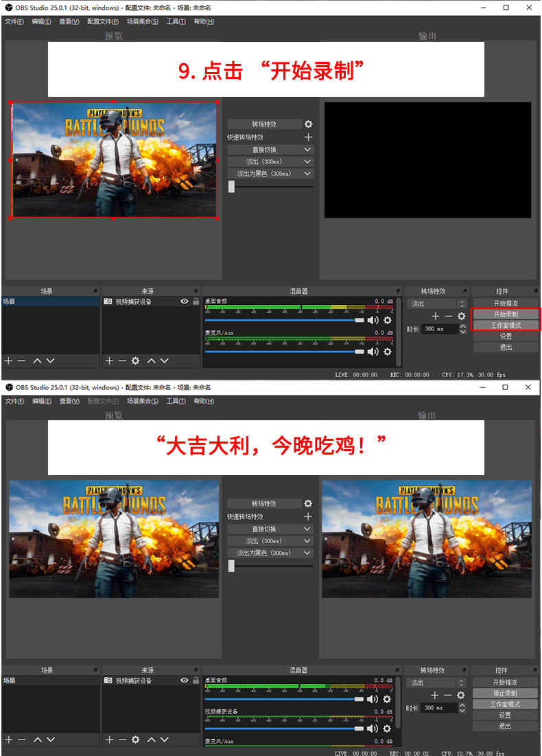Screen dimensions: 542x756
Task: Lock 视频捕获设备 source in lower window
Action: [x=196, y=680]
